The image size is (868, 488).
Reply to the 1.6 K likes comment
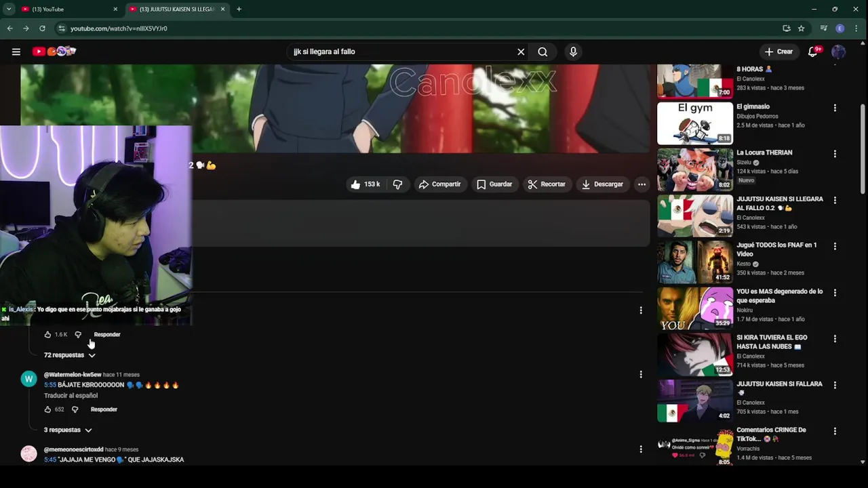(107, 335)
